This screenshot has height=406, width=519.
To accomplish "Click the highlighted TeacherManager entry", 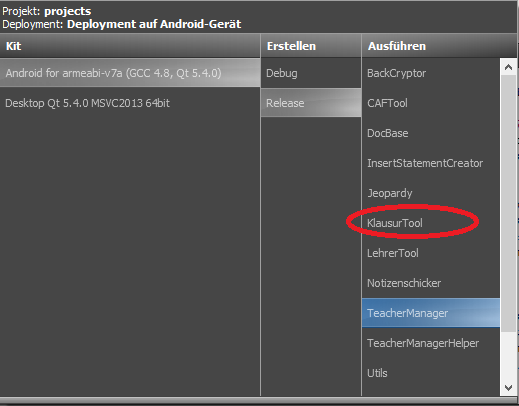I will [x=431, y=313].
